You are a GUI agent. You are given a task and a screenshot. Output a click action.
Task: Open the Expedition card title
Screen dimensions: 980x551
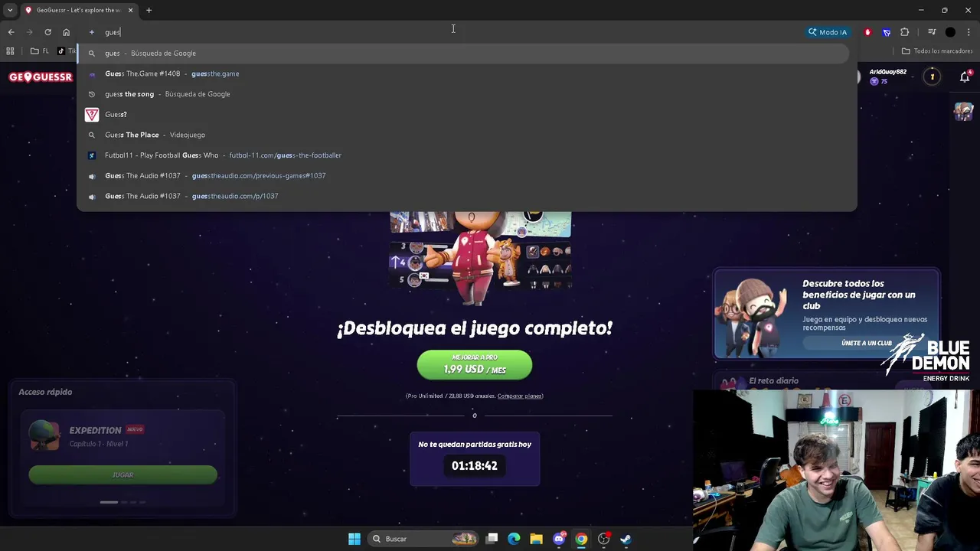(x=95, y=430)
